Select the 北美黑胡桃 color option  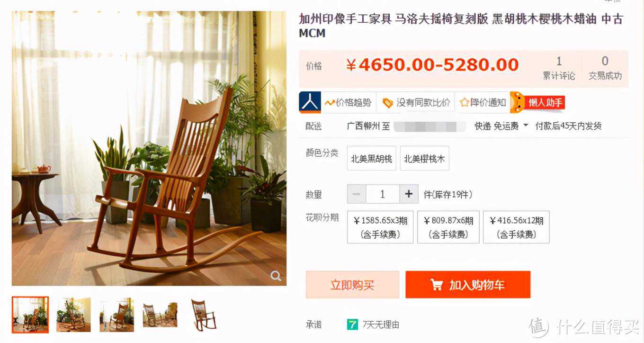[371, 159]
